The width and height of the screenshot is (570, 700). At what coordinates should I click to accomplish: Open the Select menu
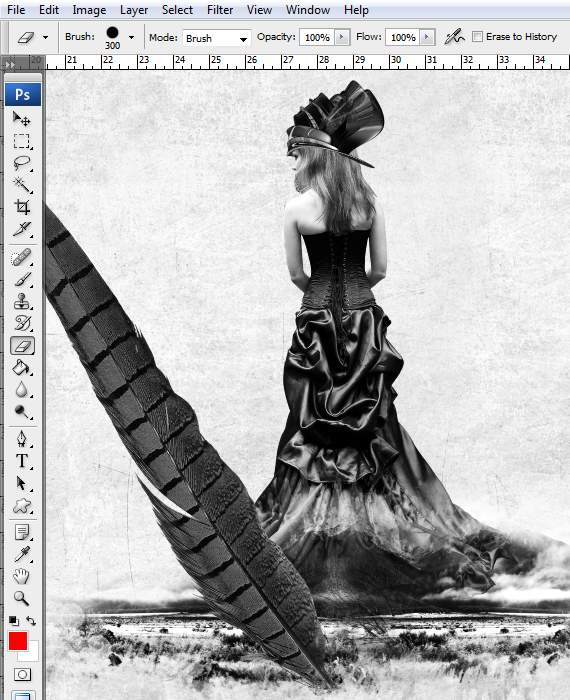click(x=177, y=10)
